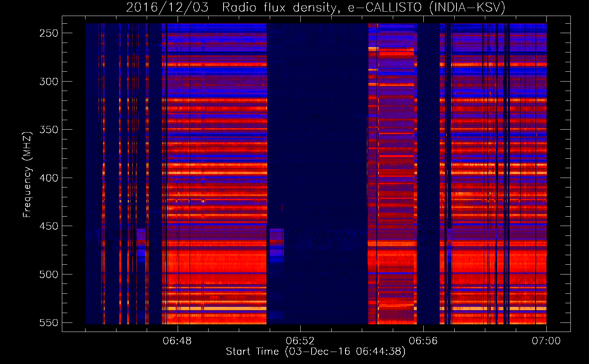Click the 400 frequency tick label
This screenshot has height=364, width=589.
pos(49,178)
